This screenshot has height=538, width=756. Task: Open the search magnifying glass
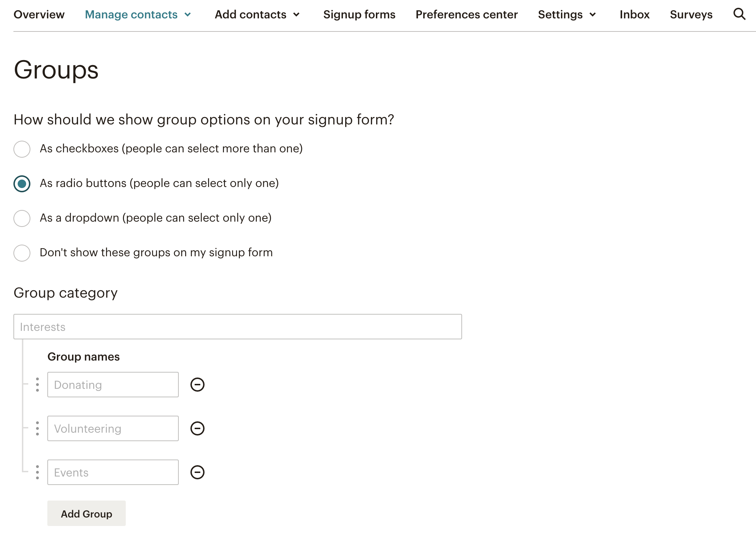(x=739, y=14)
